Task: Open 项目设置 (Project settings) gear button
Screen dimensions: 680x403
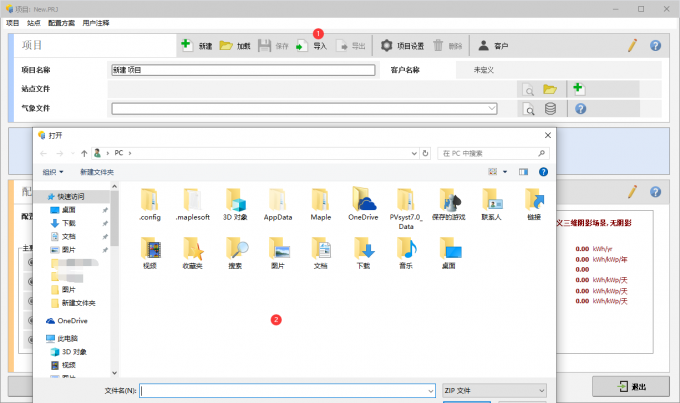Action: point(402,46)
